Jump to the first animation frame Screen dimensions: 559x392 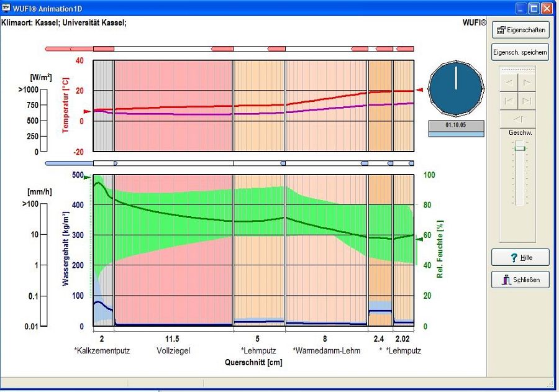coord(509,100)
